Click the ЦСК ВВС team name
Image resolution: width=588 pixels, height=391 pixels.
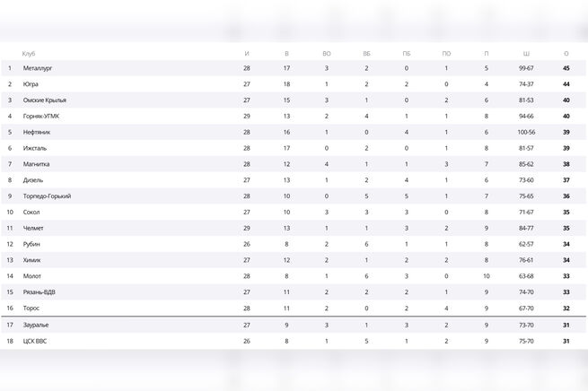point(37,342)
